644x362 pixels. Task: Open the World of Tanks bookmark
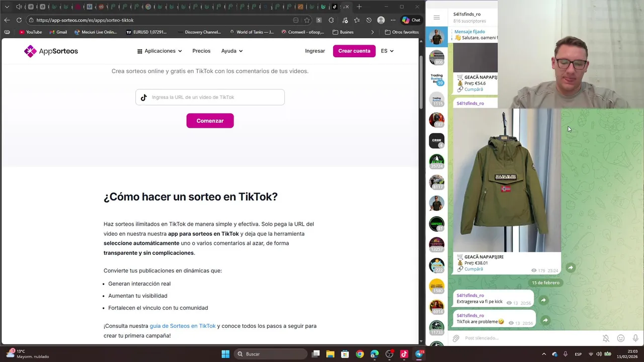(252, 32)
